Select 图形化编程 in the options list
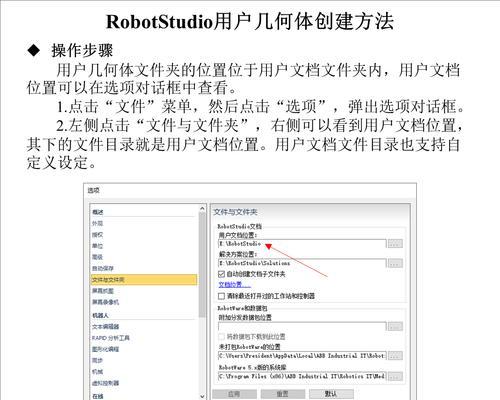This screenshot has height=400, width=500. 105,349
